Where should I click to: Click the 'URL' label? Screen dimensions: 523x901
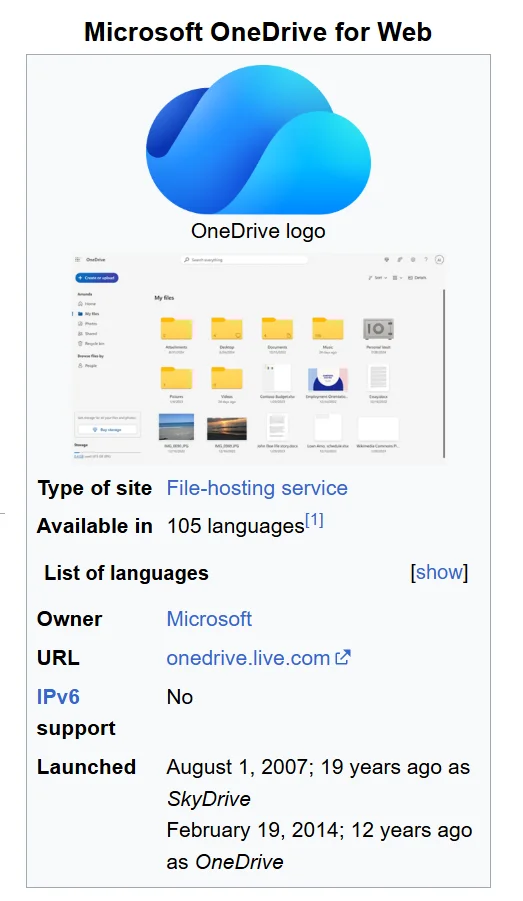coord(58,658)
